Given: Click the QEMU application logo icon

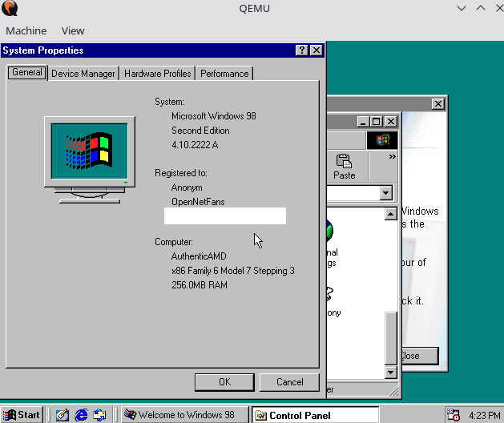Looking at the screenshot, I should coord(10,8).
